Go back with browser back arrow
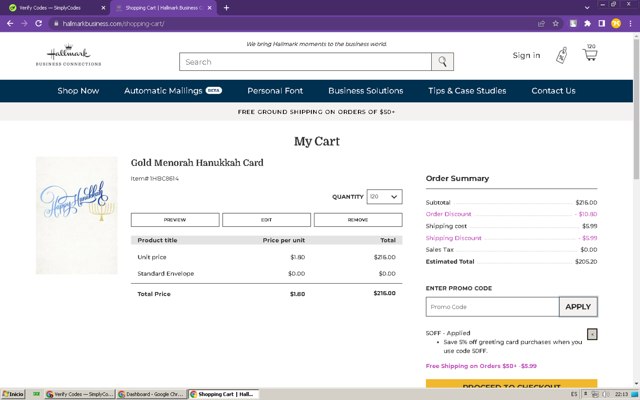Image resolution: width=640 pixels, height=400 pixels. pyautogui.click(x=10, y=24)
